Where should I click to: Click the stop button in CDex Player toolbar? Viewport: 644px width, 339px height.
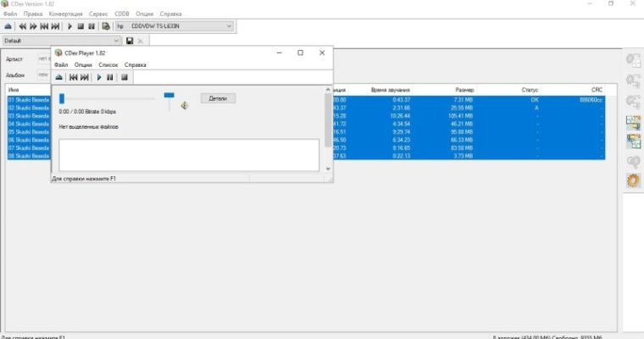tap(124, 77)
